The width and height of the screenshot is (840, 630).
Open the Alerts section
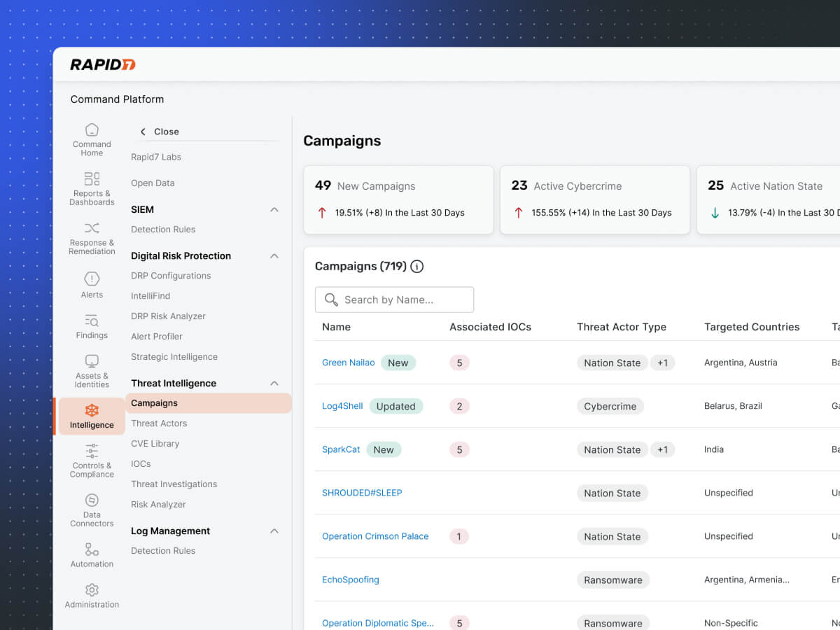pyautogui.click(x=92, y=285)
